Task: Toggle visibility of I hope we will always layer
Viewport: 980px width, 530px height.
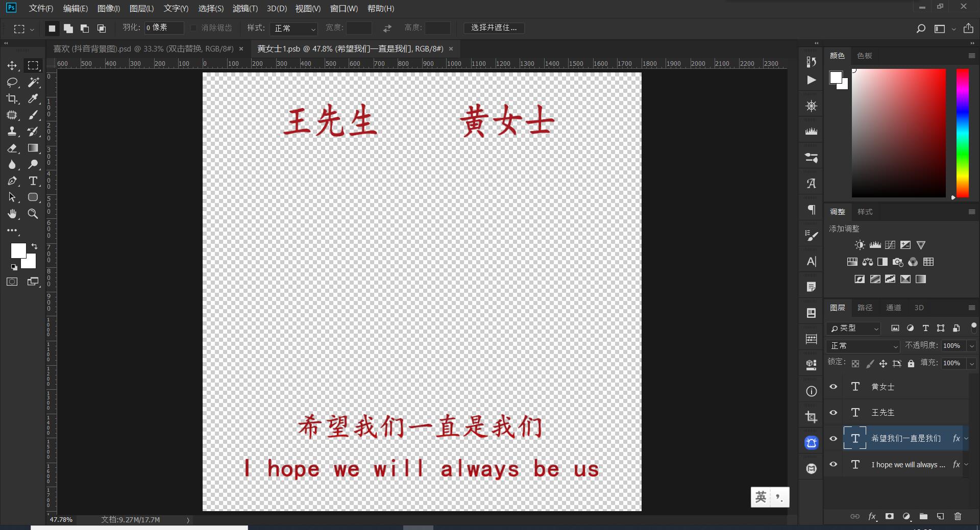Action: 834,464
